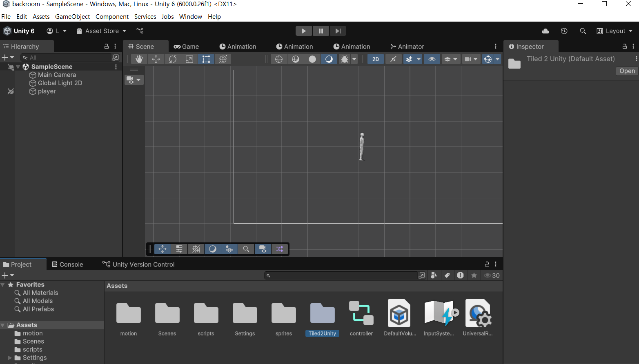Switch to the Animator tab

point(407,47)
